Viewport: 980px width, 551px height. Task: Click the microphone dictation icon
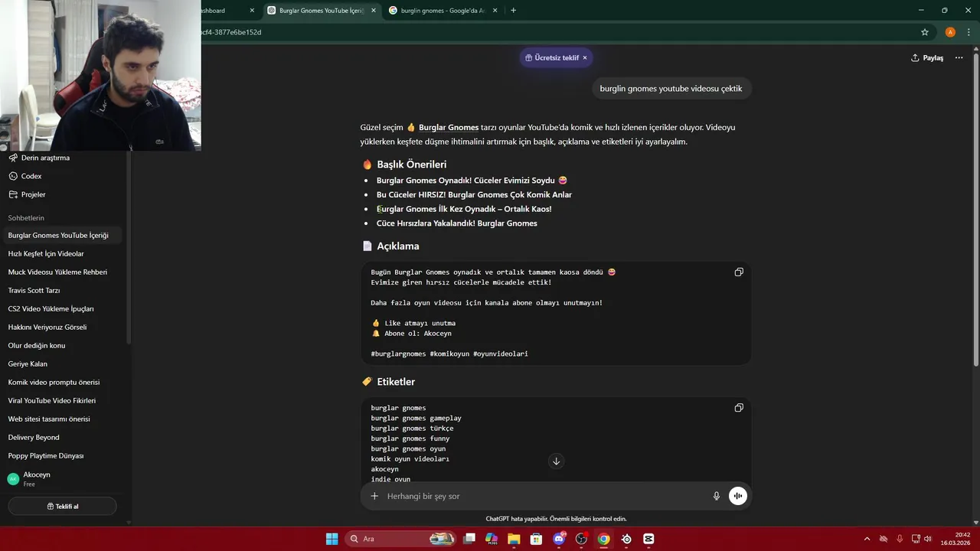pyautogui.click(x=717, y=496)
